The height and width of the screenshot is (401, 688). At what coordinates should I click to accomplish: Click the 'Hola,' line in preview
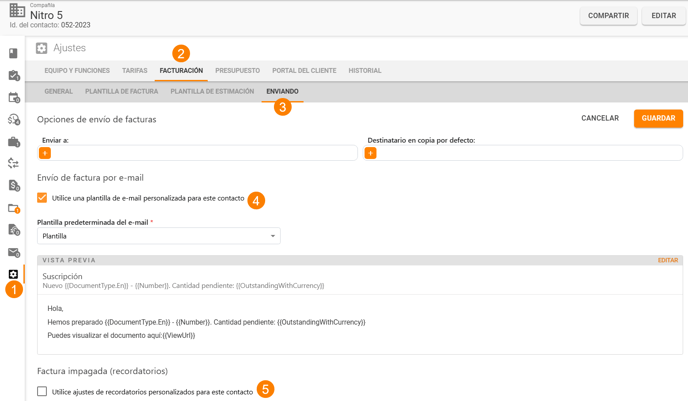[x=55, y=308]
